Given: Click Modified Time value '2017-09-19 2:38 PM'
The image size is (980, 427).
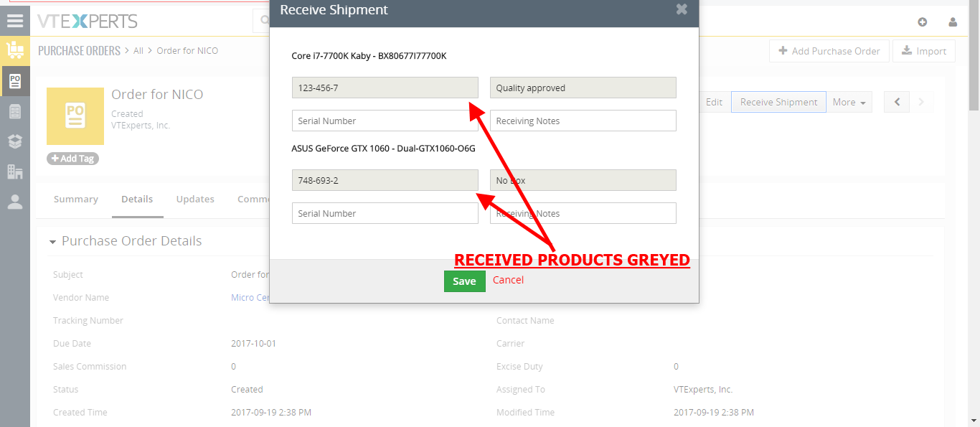Looking at the screenshot, I should (714, 412).
